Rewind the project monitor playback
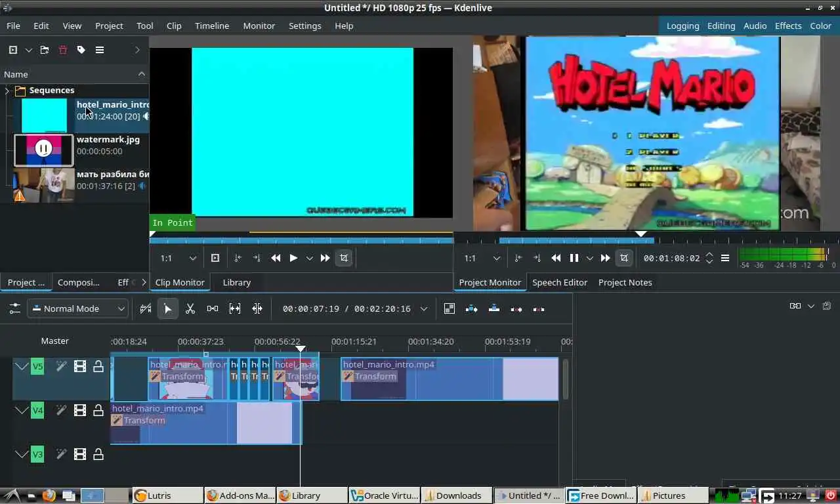Screen dimensions: 840x504 (556, 258)
